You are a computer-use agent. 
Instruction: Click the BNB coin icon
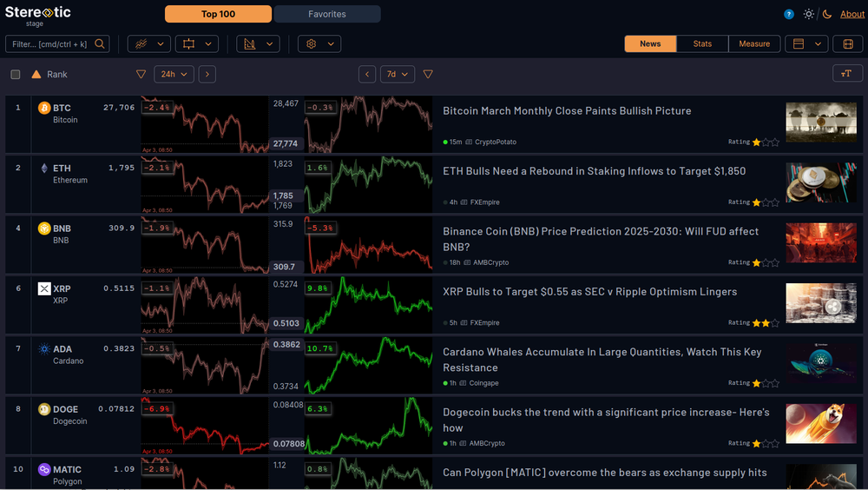click(x=44, y=228)
